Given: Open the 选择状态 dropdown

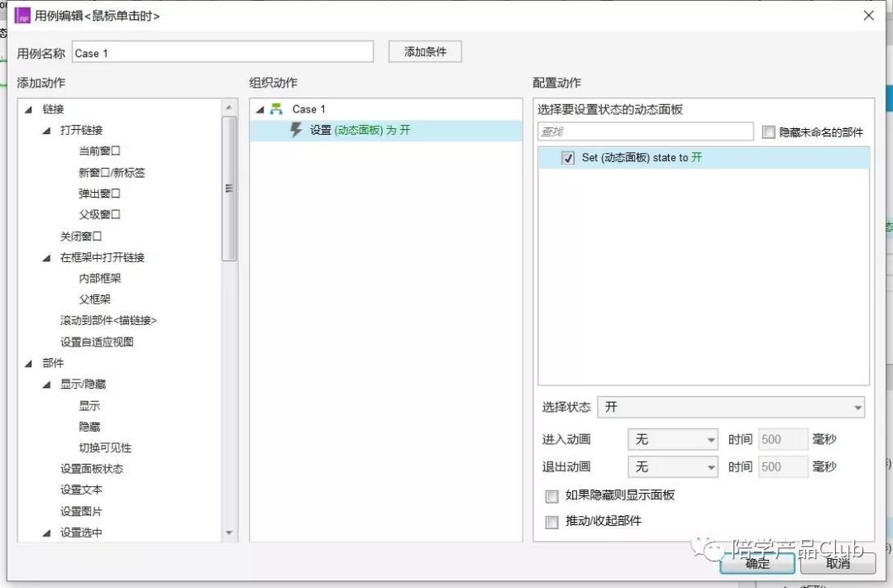Looking at the screenshot, I should tap(731, 407).
